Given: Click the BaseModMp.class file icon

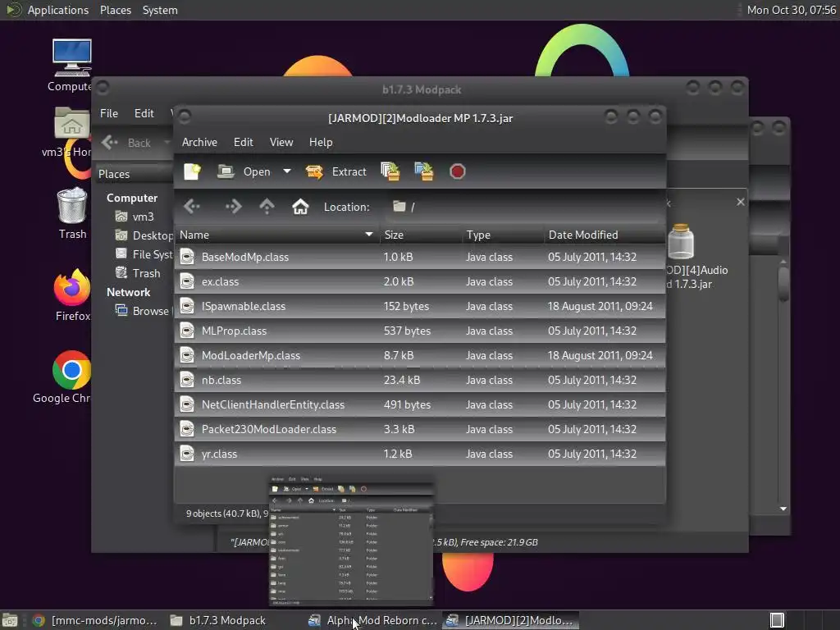Looking at the screenshot, I should point(187,257).
